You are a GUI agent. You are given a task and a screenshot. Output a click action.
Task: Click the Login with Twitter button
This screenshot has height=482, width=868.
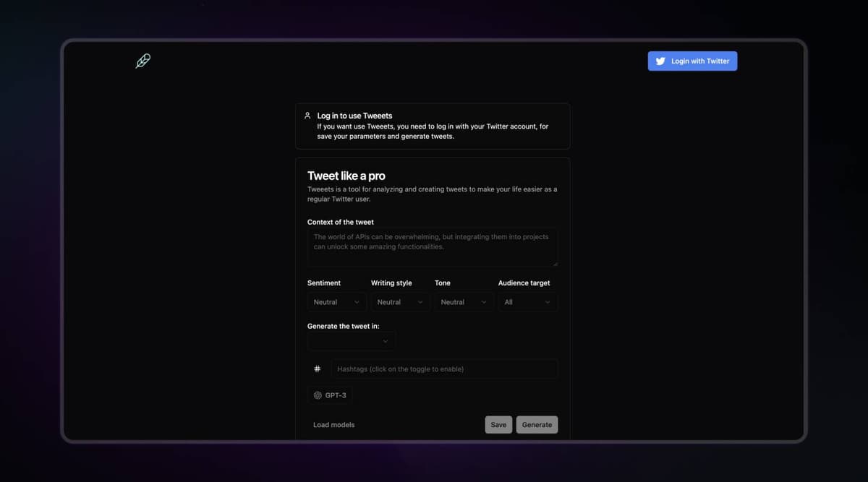click(x=692, y=61)
